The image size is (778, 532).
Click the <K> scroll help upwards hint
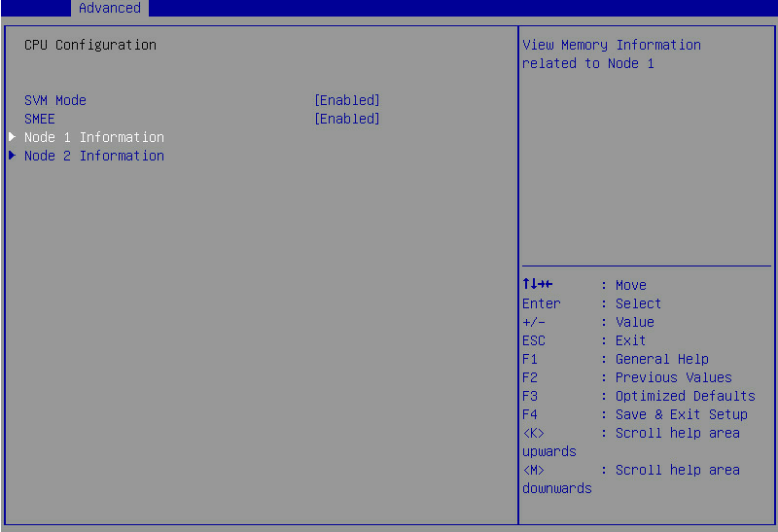(630, 443)
